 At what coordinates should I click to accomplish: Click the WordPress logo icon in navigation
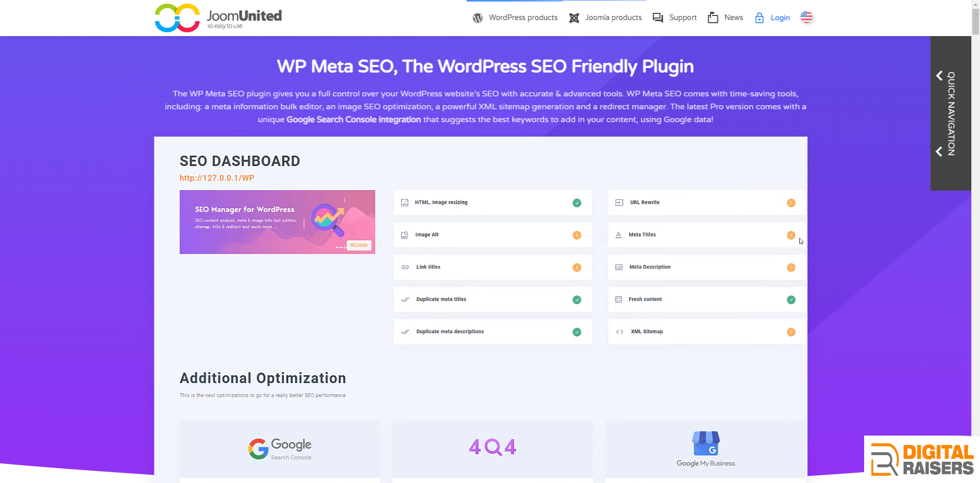(477, 18)
